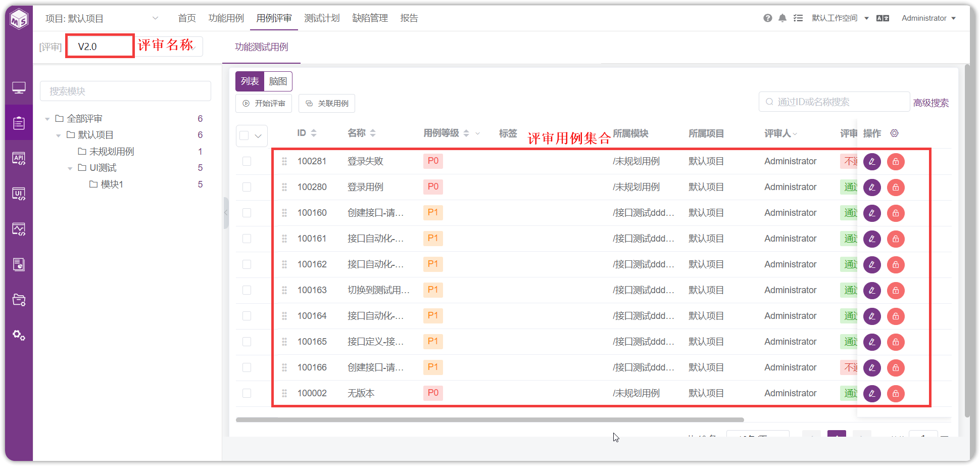Click the red unlink icon for case 100002
Screen dimensions: 980x466
[896, 394]
